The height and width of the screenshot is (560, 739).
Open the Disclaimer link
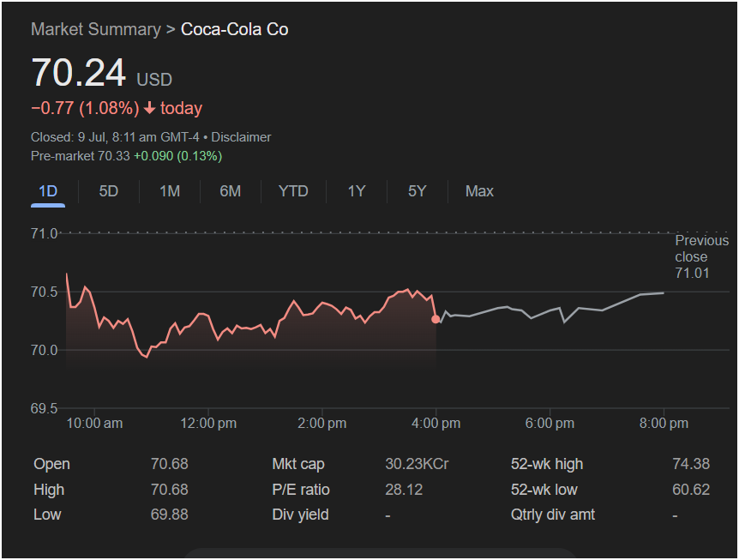(241, 137)
